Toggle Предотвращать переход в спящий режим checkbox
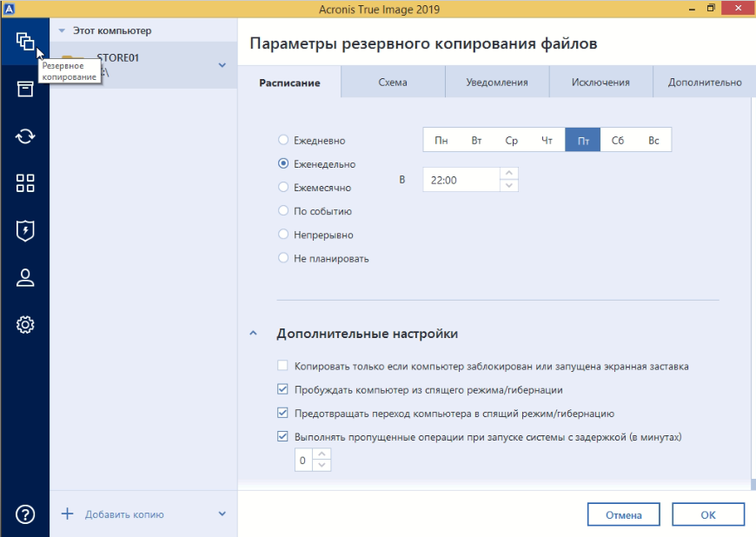Screen dimensions: 756x537 pos(282,413)
